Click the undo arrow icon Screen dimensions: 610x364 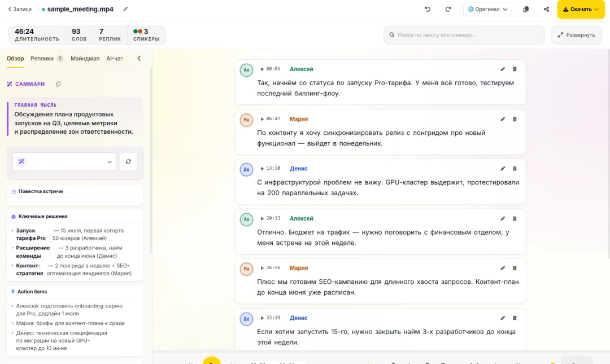(x=428, y=9)
